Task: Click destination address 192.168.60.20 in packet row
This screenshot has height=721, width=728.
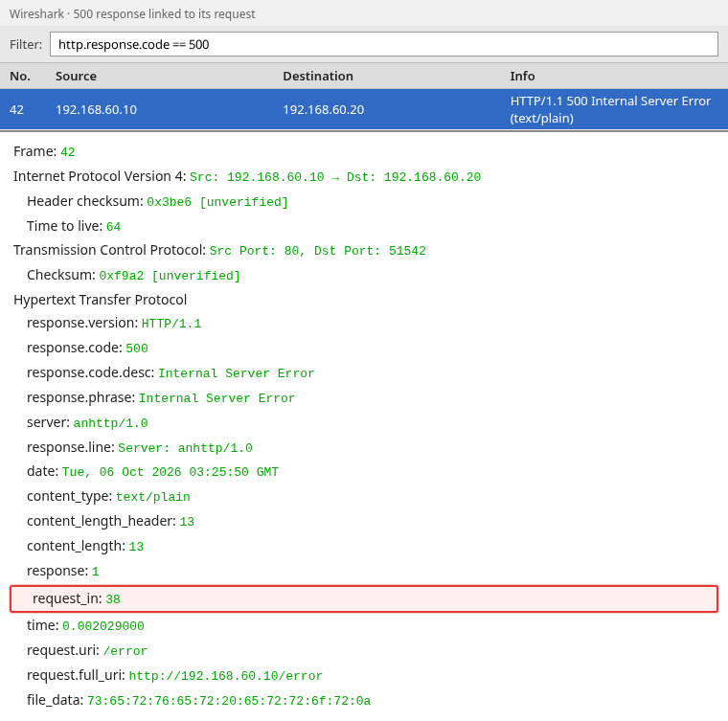Action: [324, 109]
